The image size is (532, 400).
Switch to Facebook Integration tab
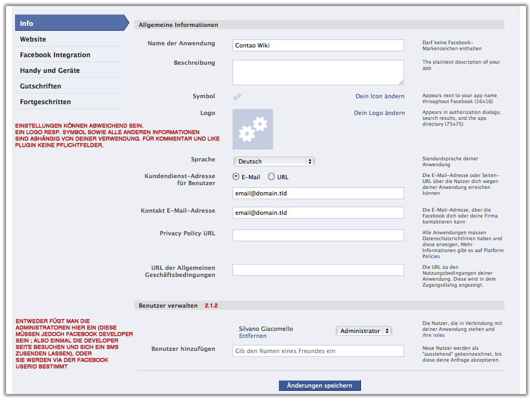click(55, 55)
